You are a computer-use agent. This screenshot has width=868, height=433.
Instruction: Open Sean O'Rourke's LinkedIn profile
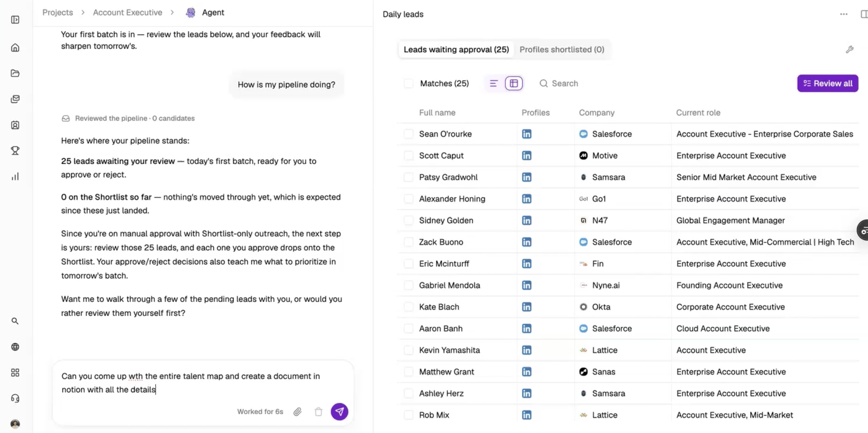[x=527, y=134]
